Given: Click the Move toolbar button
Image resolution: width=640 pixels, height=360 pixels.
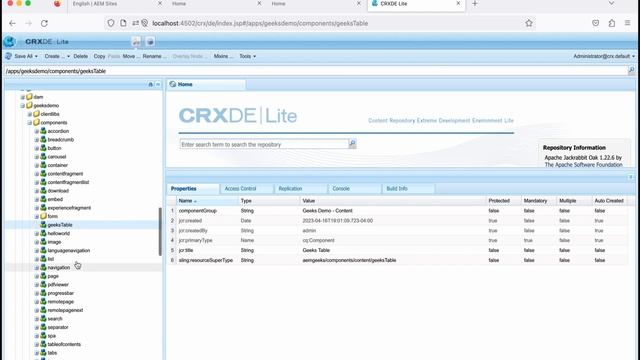Looking at the screenshot, I should [131, 56].
